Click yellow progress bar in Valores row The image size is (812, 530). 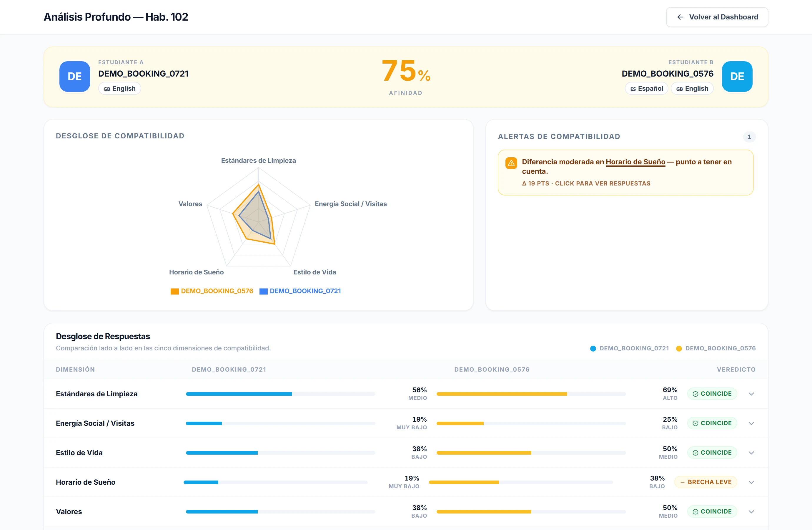(x=531, y=511)
